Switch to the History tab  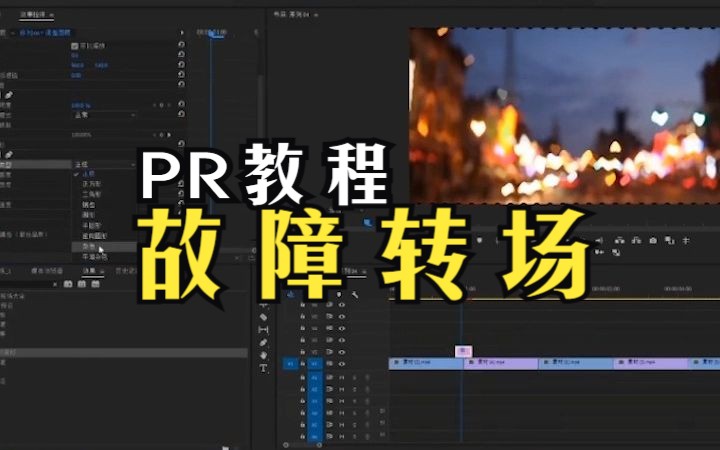tap(125, 271)
